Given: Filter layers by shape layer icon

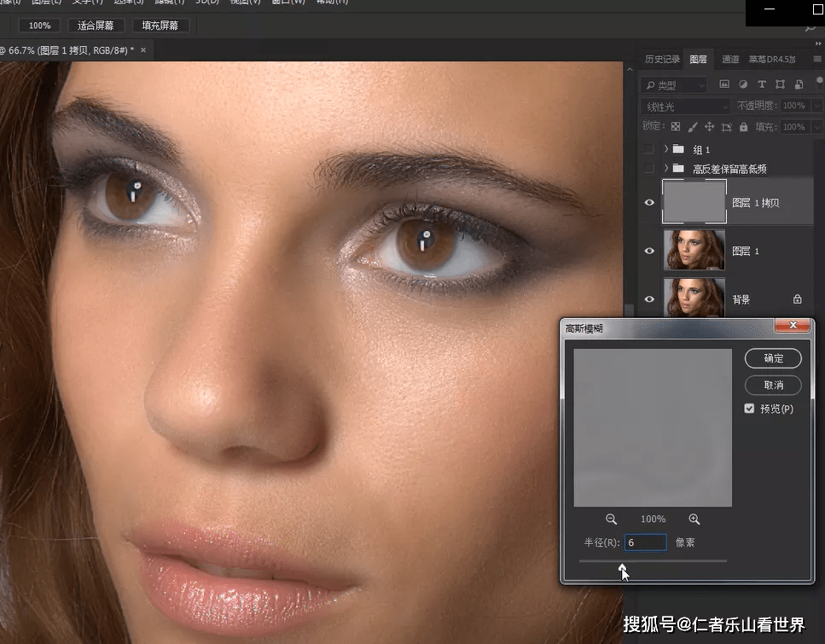Looking at the screenshot, I should pos(781,84).
